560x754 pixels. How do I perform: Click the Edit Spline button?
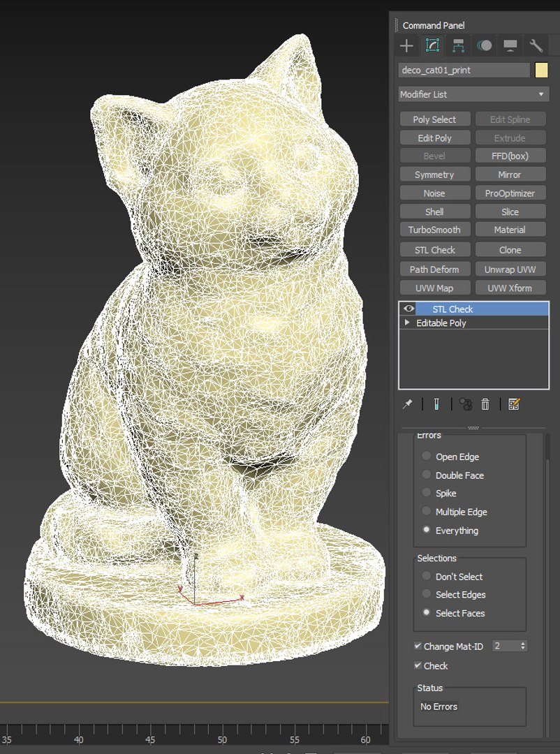coord(510,119)
